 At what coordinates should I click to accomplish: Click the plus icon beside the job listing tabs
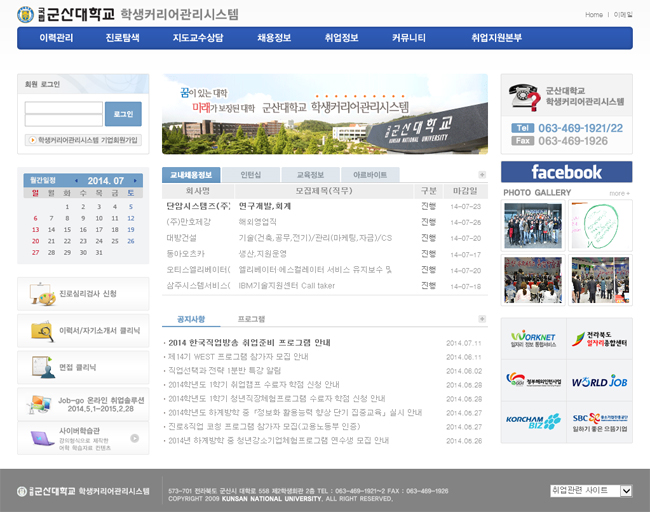(x=482, y=175)
